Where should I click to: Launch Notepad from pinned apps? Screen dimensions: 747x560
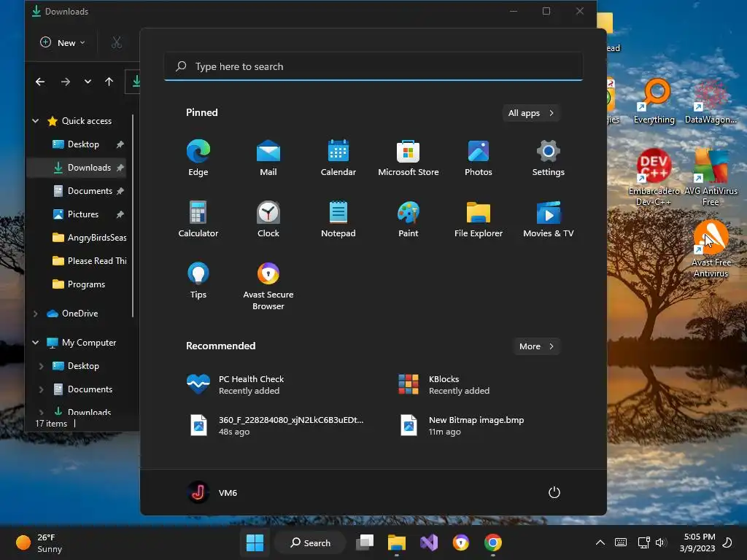click(338, 219)
